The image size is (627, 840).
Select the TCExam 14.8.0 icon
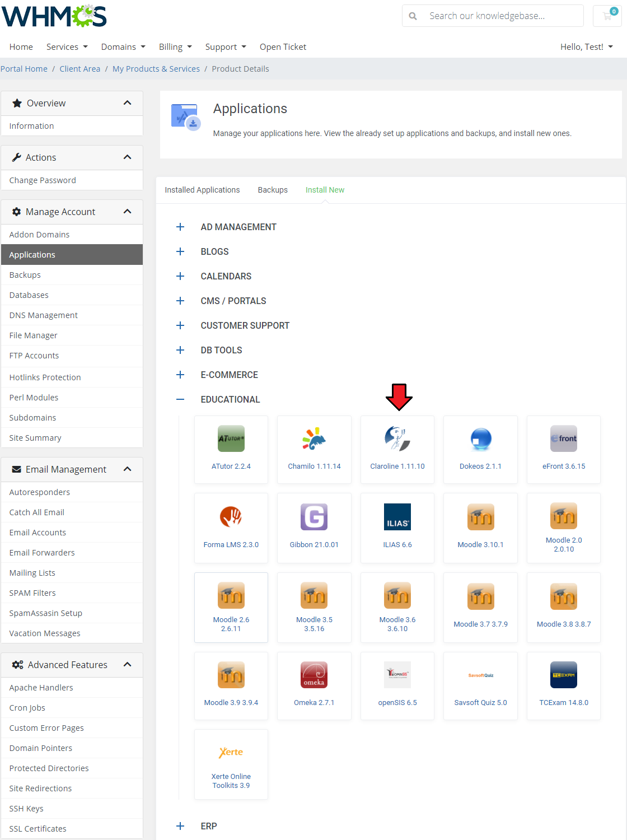click(564, 675)
